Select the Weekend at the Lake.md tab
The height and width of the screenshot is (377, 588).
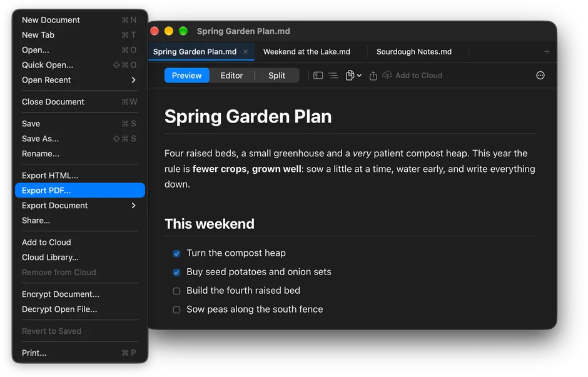coord(307,52)
